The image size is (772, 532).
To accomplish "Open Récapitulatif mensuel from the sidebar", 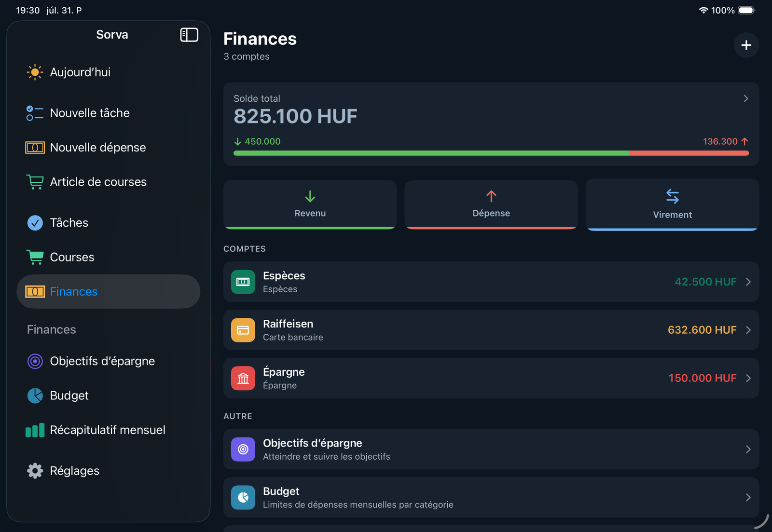I will coord(108,430).
